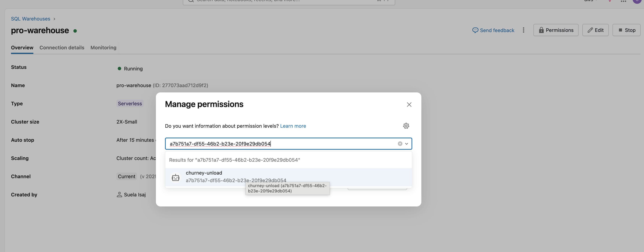Switch to the Connection details tab

point(62,48)
